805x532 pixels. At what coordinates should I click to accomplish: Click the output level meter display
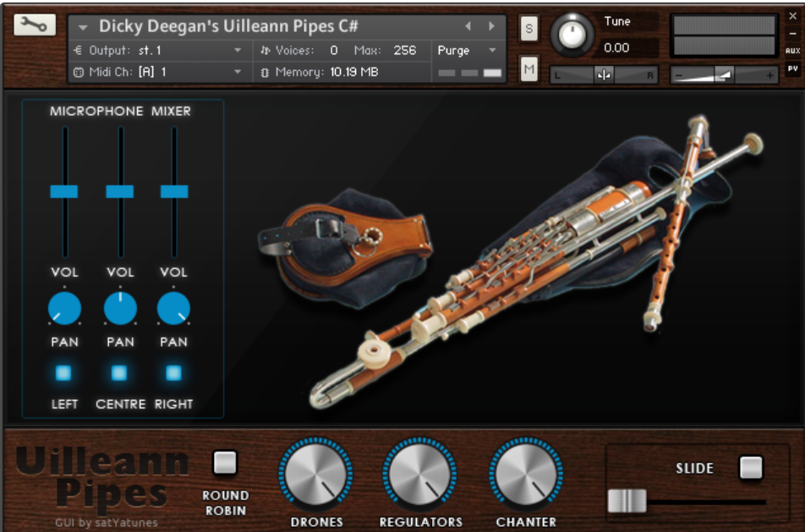[x=725, y=36]
